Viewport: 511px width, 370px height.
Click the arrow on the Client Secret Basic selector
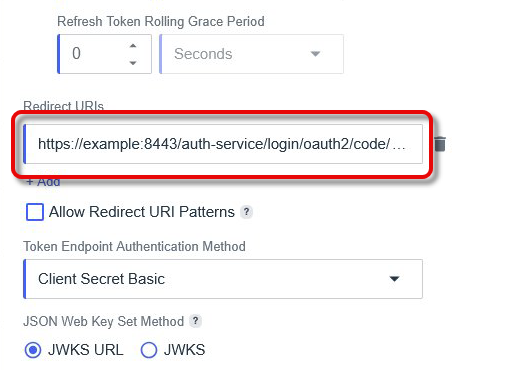tap(394, 279)
